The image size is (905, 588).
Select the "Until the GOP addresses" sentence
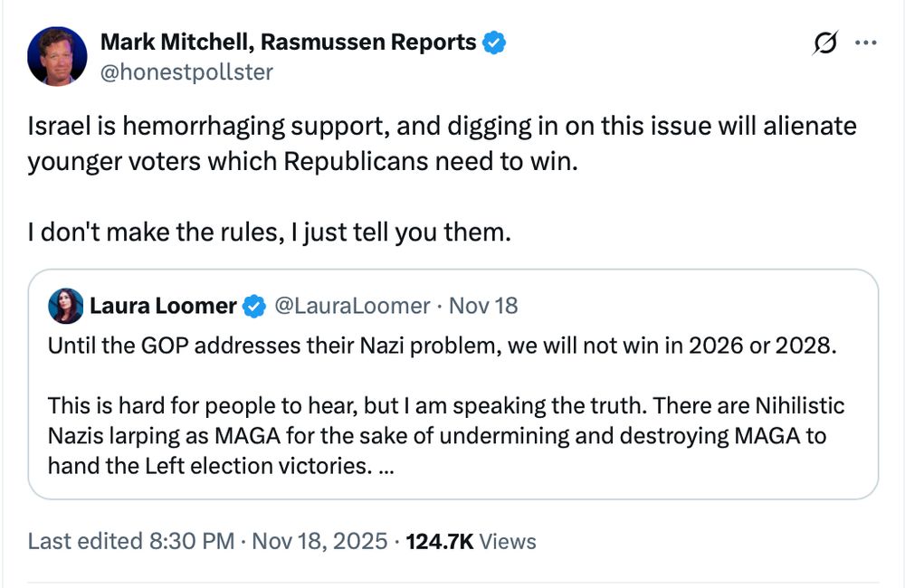tap(439, 346)
